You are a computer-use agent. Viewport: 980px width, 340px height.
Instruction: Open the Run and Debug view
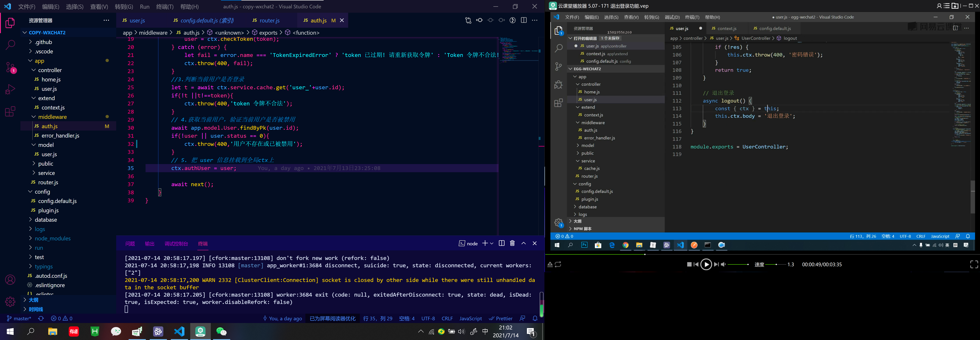tap(10, 89)
